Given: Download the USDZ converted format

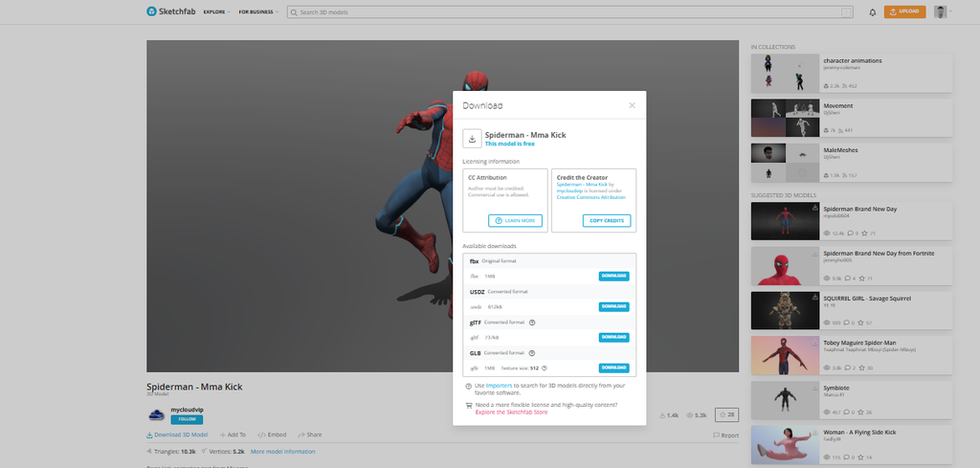Looking at the screenshot, I should [x=613, y=307].
